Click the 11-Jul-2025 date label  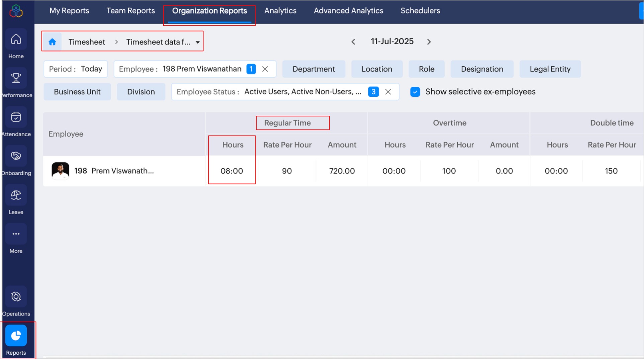tap(392, 41)
